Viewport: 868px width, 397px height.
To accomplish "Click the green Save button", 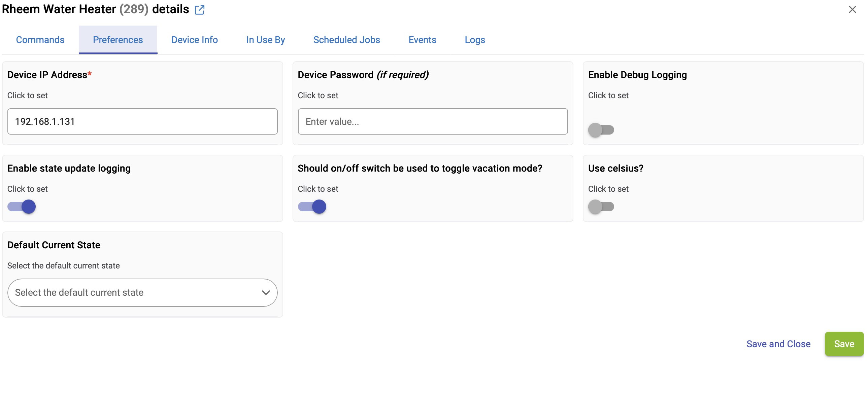I will point(844,344).
